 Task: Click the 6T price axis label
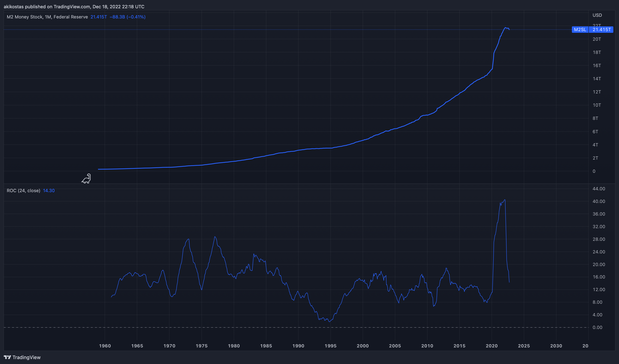(x=595, y=132)
